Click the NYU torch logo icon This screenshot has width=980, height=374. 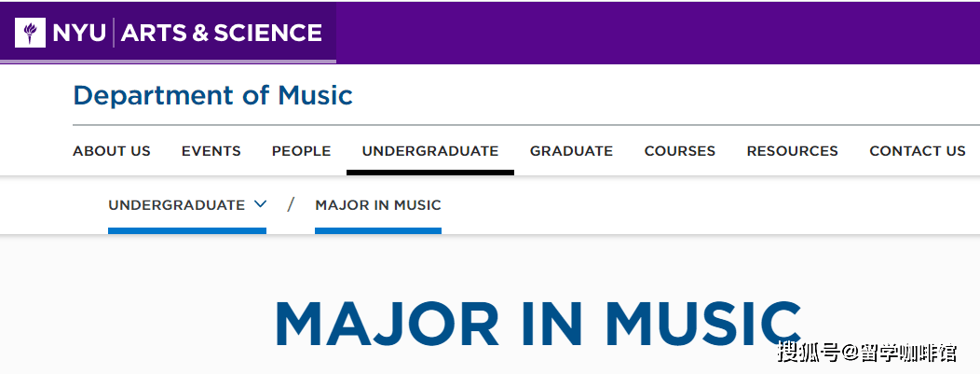30,33
